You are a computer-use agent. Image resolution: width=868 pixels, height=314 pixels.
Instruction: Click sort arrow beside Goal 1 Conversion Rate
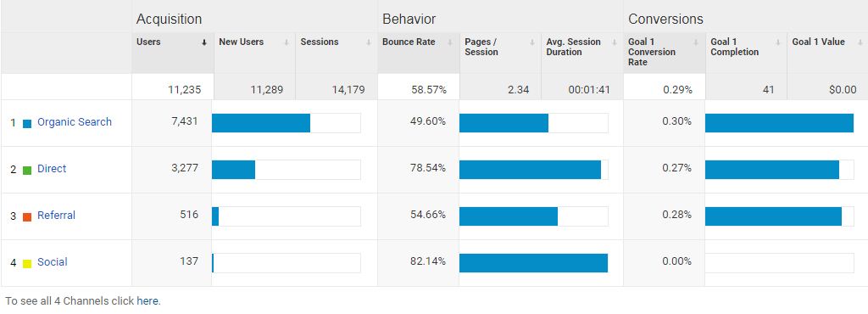click(696, 42)
